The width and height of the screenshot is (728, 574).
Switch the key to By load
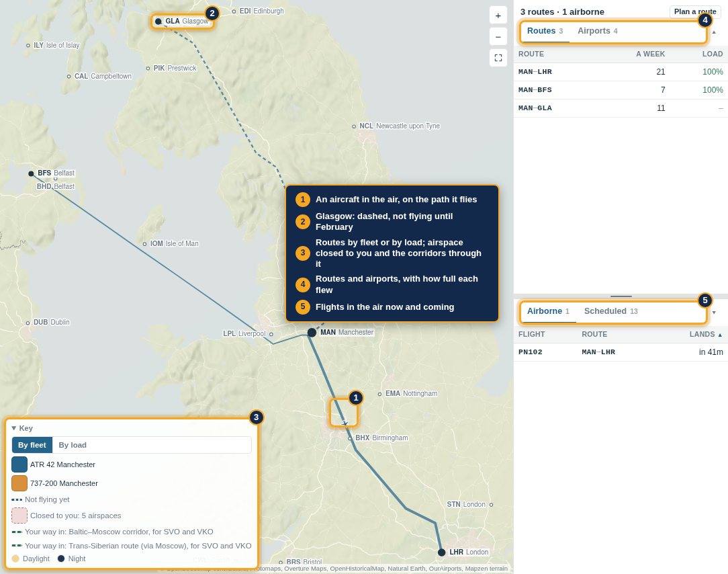tap(73, 445)
